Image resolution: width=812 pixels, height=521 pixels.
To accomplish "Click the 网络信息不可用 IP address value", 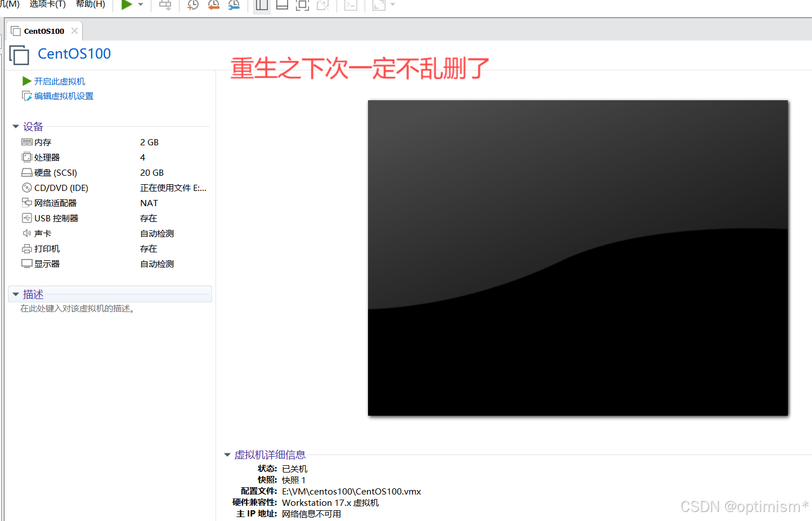I will (311, 514).
